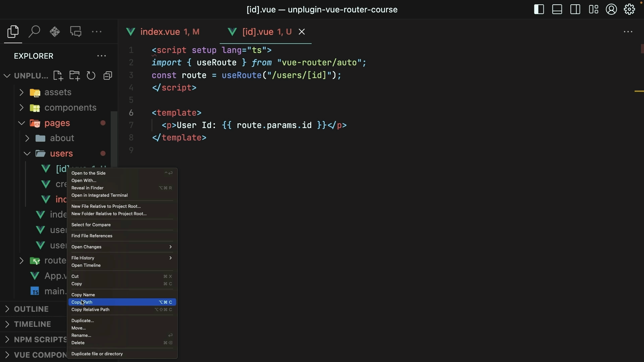644x362 pixels.
Task: Select Rename... from context menu
Action: click(122, 336)
